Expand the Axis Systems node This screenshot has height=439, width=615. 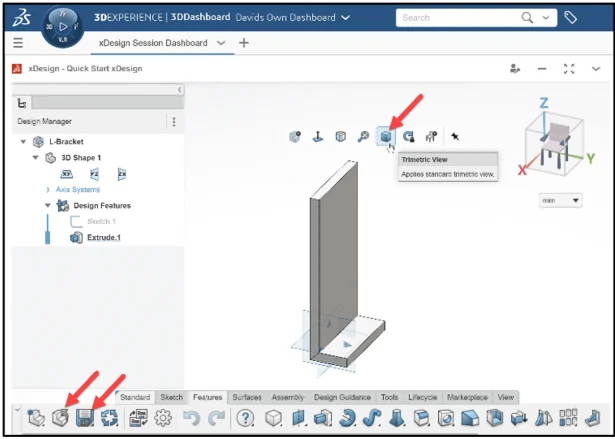coord(47,189)
